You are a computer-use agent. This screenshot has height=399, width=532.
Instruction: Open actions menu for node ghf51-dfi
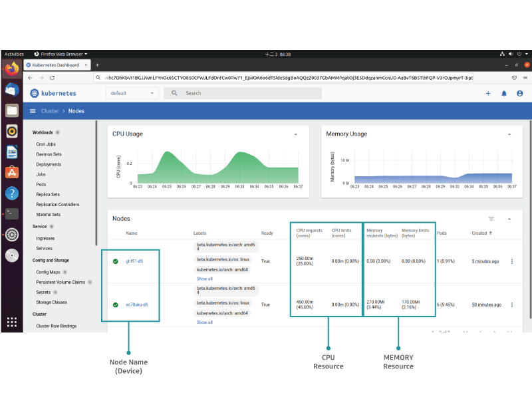(x=512, y=261)
